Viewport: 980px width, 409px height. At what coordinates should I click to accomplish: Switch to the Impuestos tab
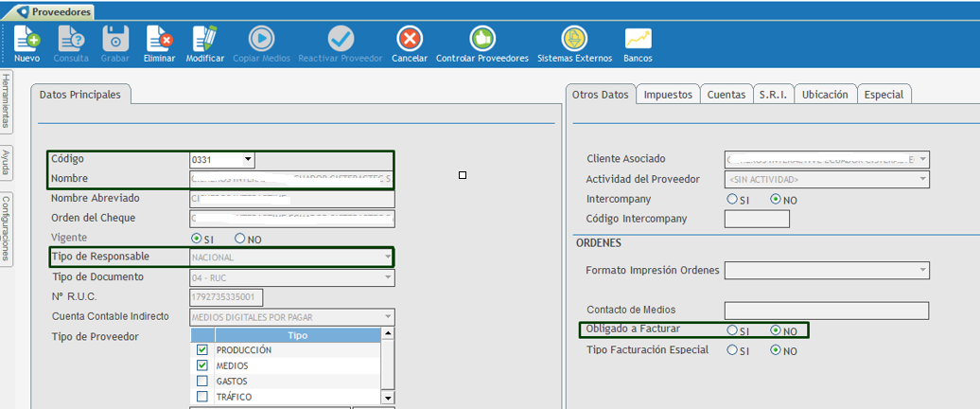668,95
